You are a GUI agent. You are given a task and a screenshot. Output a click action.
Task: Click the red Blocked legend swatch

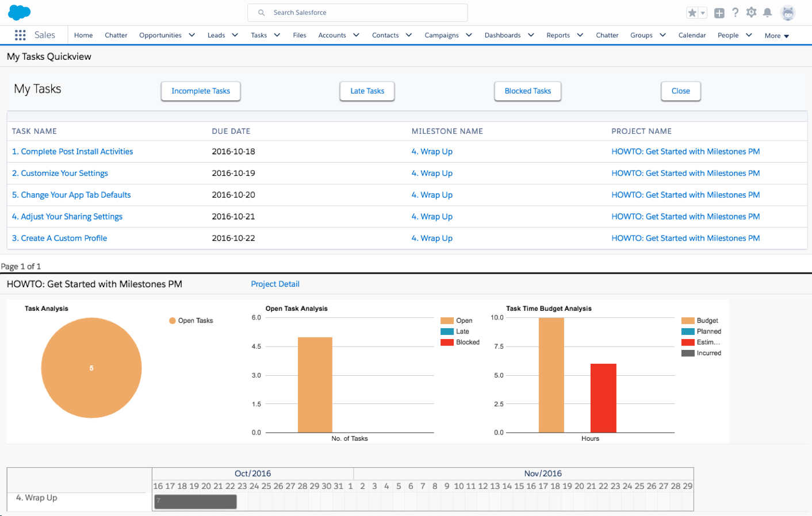coord(447,342)
